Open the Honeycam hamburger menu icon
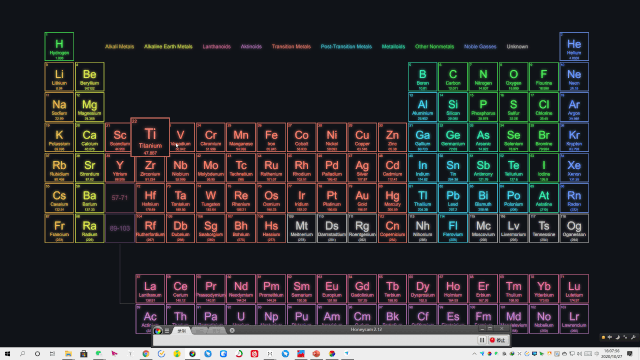 [x=167, y=331]
